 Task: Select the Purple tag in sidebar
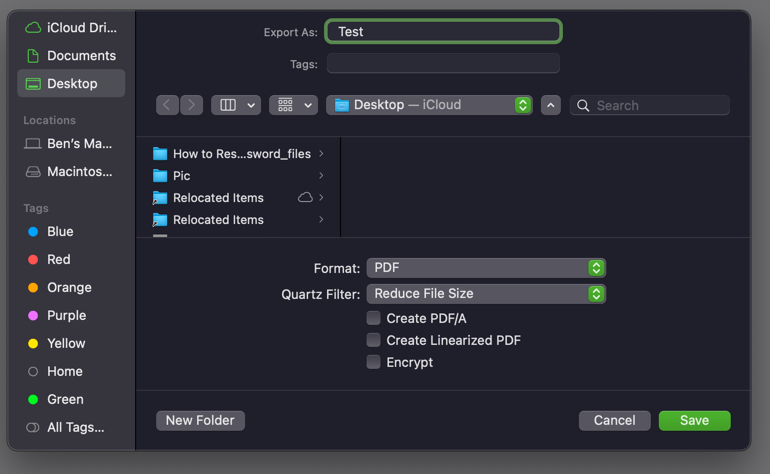click(x=66, y=315)
